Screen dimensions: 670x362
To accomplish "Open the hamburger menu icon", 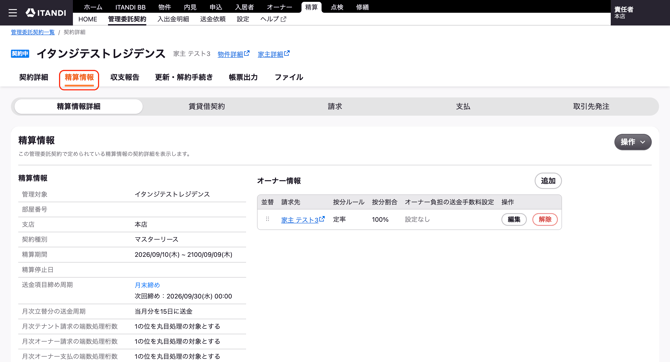I will (13, 13).
